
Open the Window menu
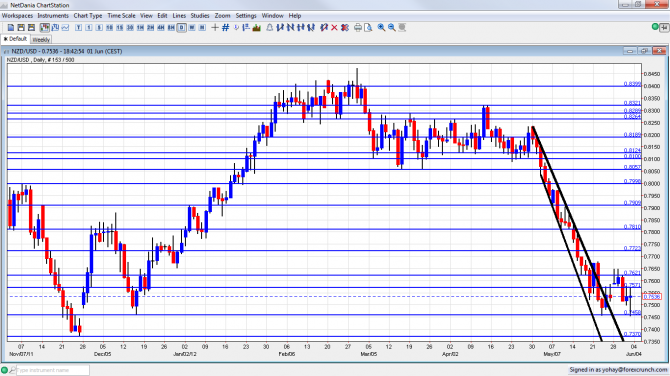pos(272,16)
